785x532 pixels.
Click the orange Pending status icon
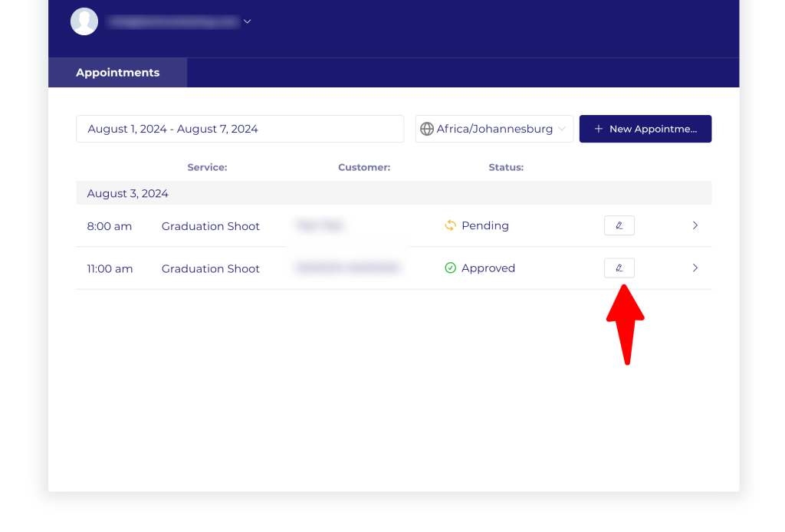[451, 225]
